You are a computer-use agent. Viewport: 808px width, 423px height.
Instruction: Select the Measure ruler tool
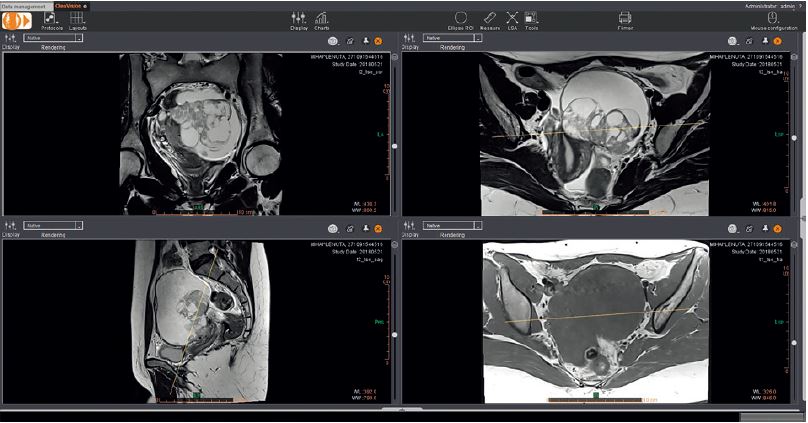point(488,19)
